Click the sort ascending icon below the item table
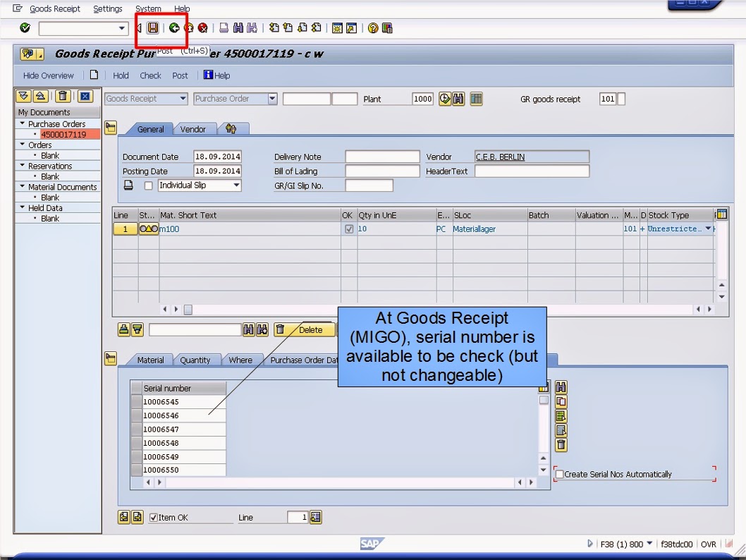 [x=126, y=329]
